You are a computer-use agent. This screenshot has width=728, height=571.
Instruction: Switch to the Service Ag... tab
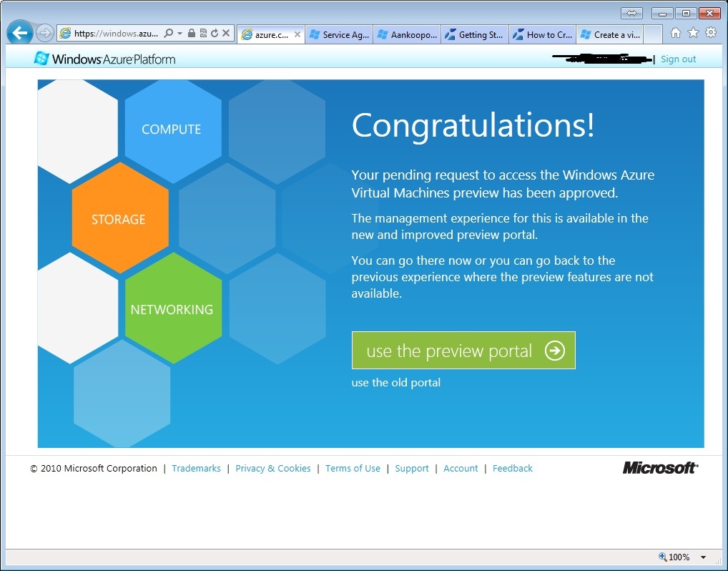[339, 34]
